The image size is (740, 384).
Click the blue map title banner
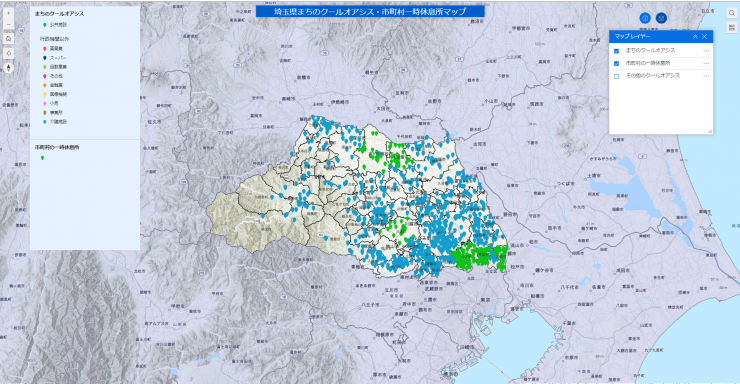coord(370,11)
